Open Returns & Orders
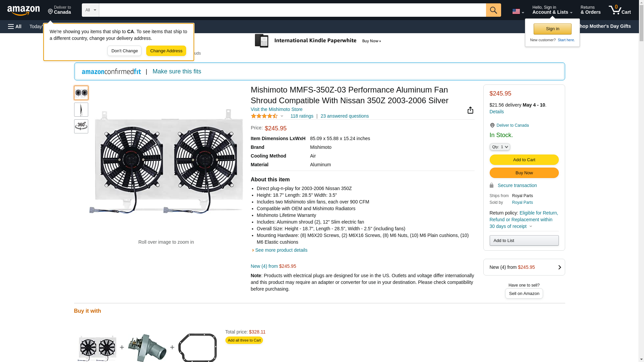 point(590,10)
